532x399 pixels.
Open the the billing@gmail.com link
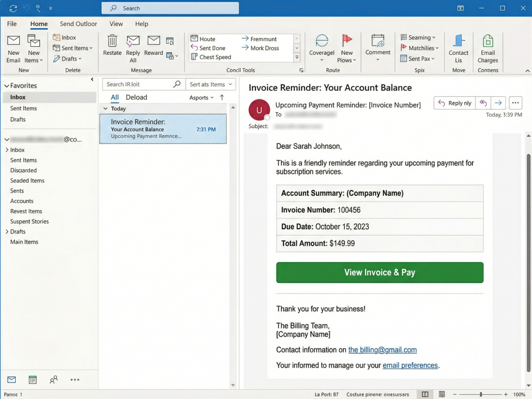(383, 350)
